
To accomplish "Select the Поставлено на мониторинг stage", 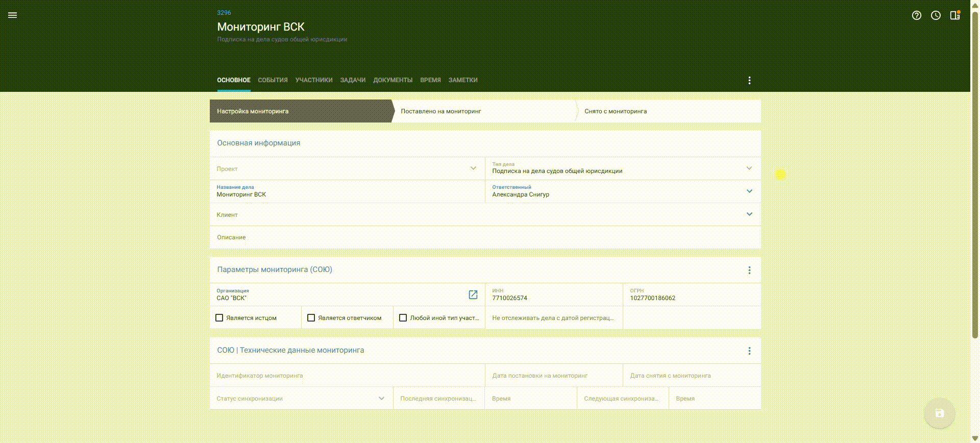I will (x=485, y=111).
